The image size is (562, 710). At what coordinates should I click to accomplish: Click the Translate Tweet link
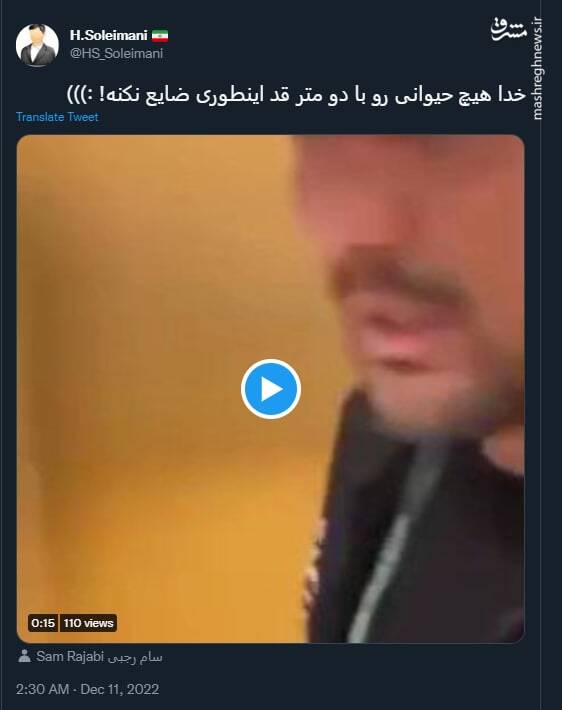pos(57,117)
